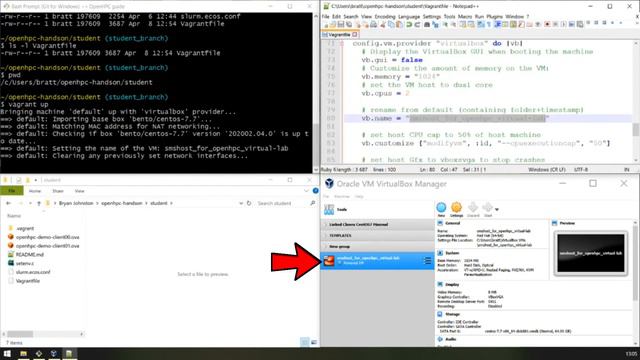Click File Explorer up-one-level arrow
This screenshot has height=360, width=640.
39,203
